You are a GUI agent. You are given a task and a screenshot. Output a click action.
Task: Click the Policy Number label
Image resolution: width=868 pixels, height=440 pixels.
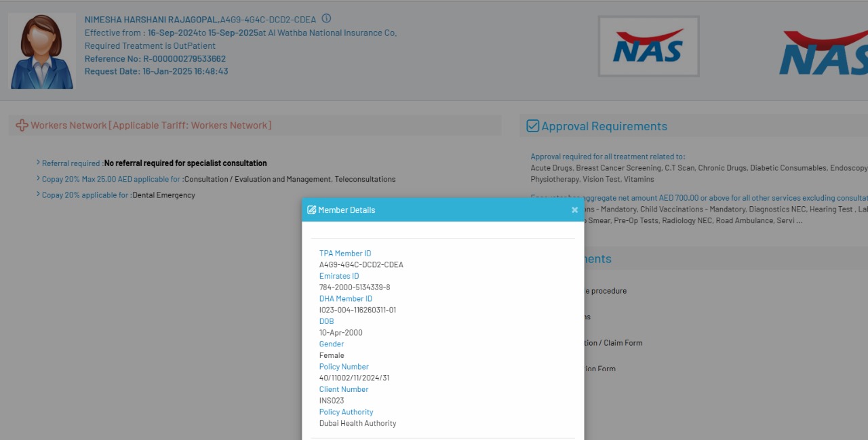point(344,367)
